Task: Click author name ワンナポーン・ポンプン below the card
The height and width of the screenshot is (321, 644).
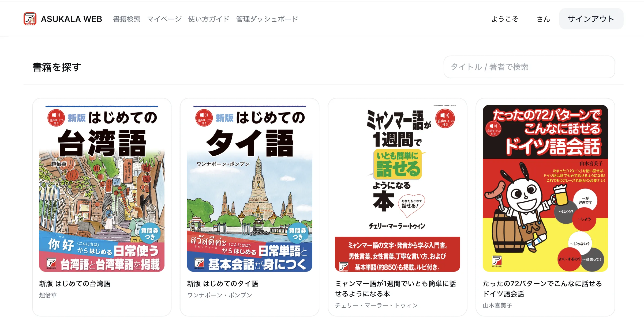Action: tap(219, 295)
